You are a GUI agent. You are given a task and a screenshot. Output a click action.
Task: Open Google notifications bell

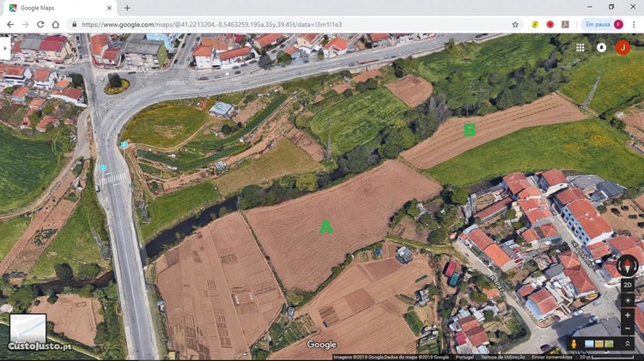tap(601, 48)
